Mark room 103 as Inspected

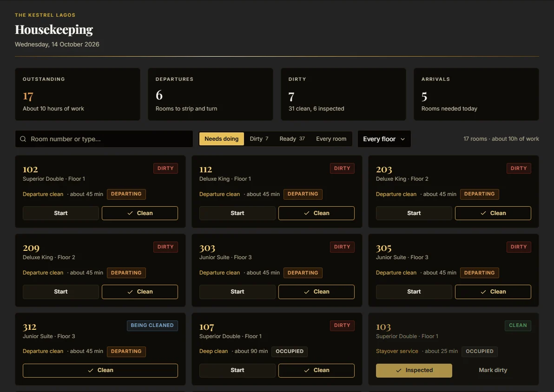pos(414,371)
